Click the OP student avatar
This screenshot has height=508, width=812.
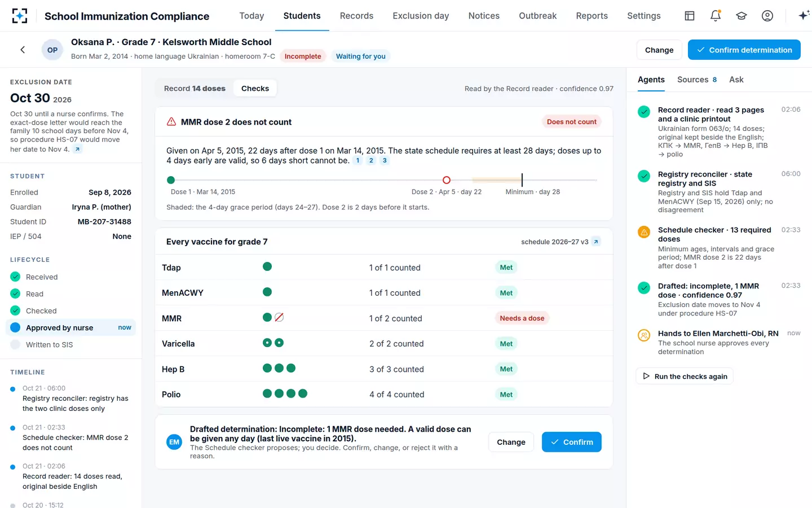click(x=52, y=50)
